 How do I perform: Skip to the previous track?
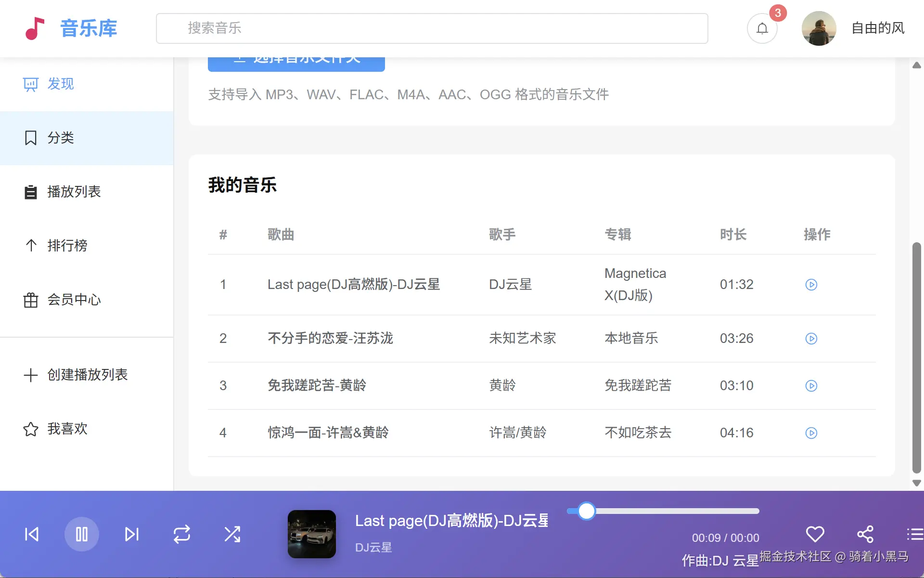click(32, 534)
